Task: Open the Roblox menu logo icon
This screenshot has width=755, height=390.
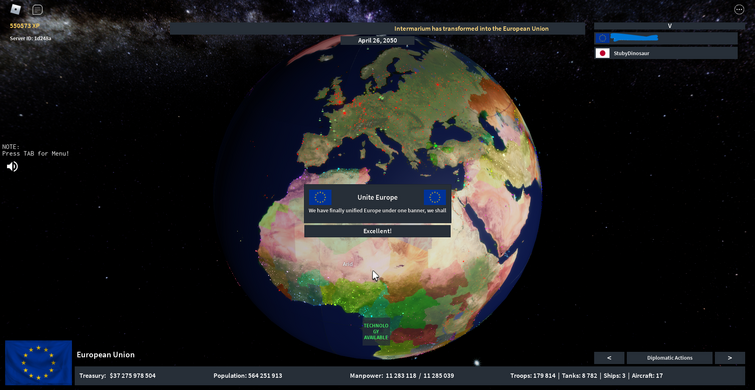Action: point(15,9)
